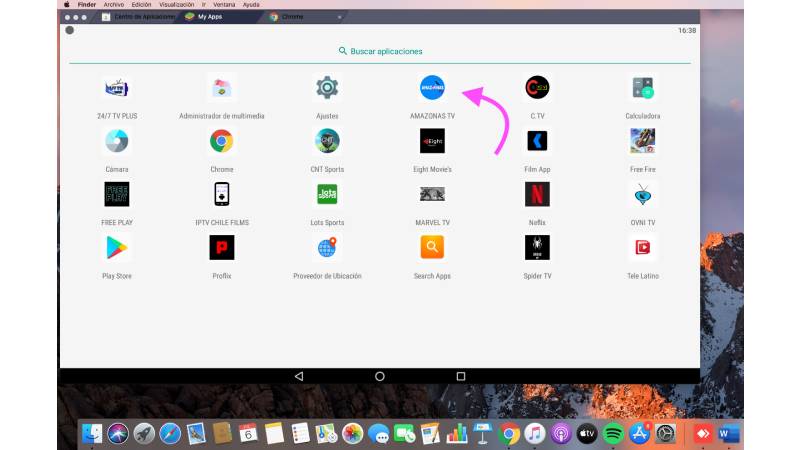Open the 24/7 TV PLUS app
This screenshot has width=800, height=450.
tap(117, 89)
